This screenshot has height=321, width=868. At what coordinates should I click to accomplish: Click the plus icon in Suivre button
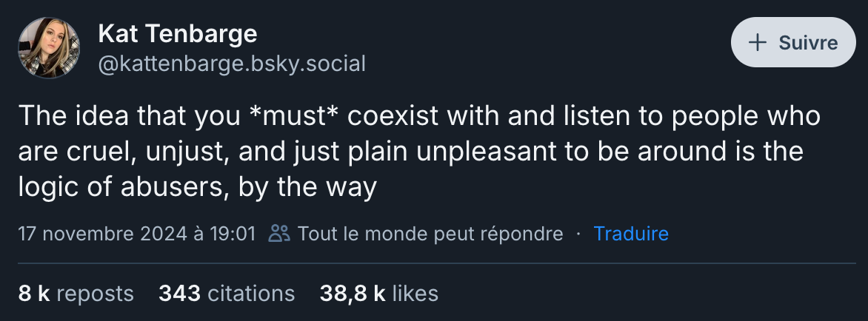coord(757,43)
